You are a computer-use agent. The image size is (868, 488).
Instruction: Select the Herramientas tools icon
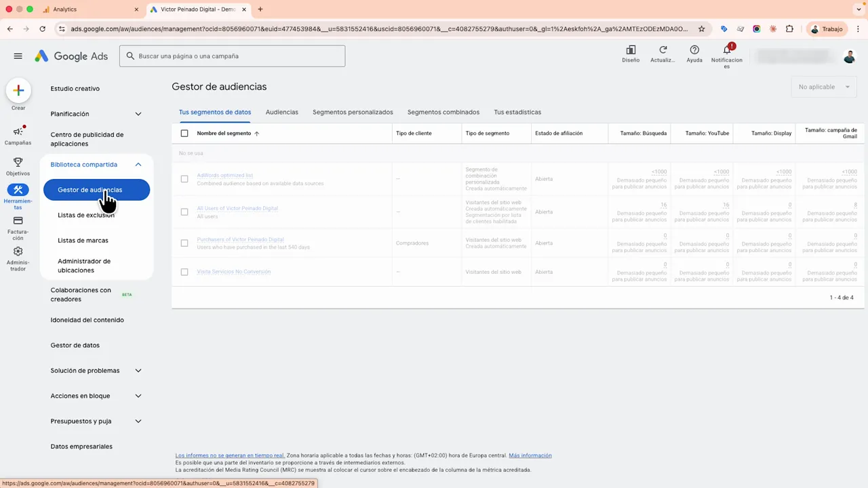(x=18, y=190)
